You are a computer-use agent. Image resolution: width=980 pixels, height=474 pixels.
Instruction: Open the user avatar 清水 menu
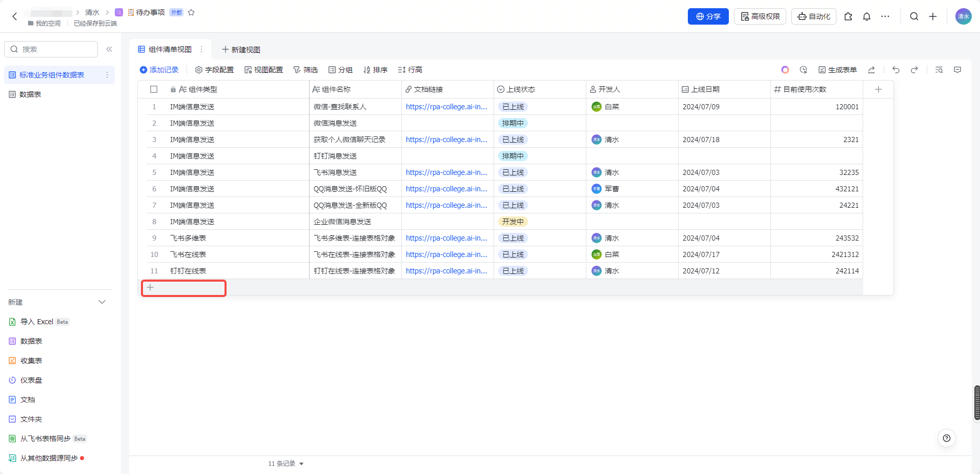point(963,16)
